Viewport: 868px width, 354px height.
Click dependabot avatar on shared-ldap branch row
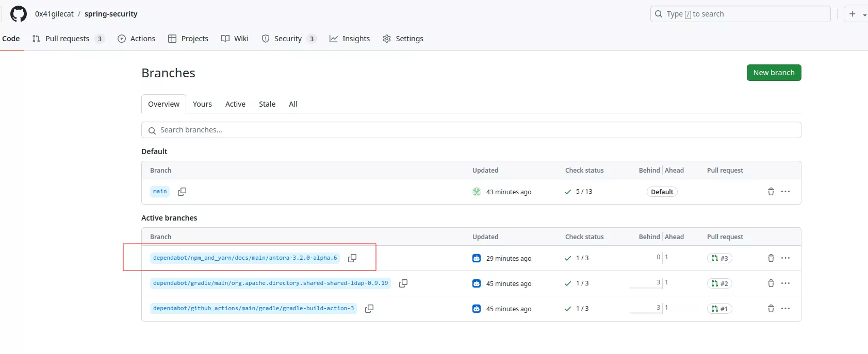click(x=477, y=283)
